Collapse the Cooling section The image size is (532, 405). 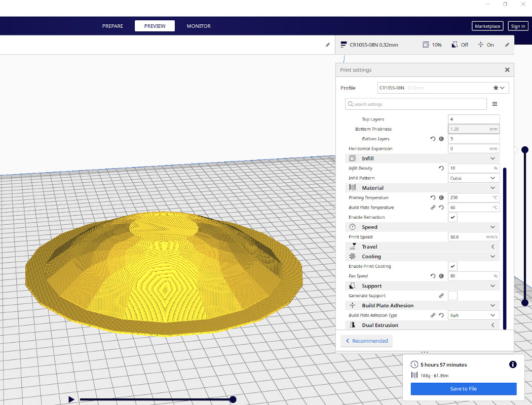click(x=492, y=257)
